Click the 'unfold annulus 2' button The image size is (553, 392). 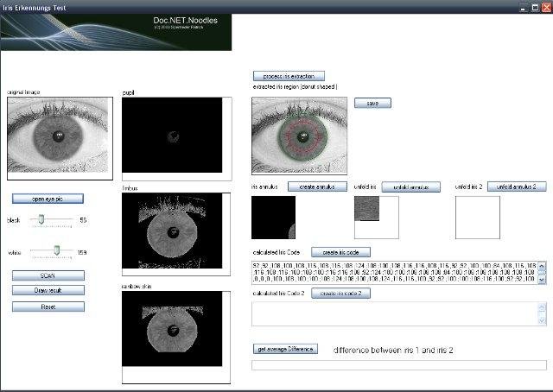517,187
